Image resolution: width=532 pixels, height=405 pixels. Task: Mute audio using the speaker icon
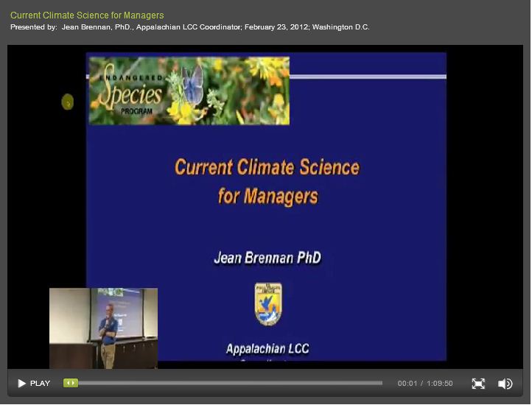pos(505,384)
